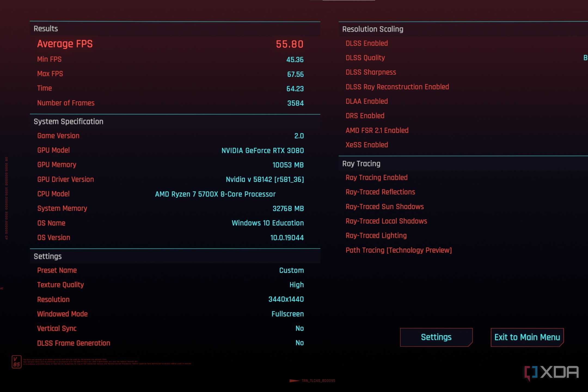Image resolution: width=588 pixels, height=392 pixels.
Task: Open the Settings button
Action: [436, 337]
